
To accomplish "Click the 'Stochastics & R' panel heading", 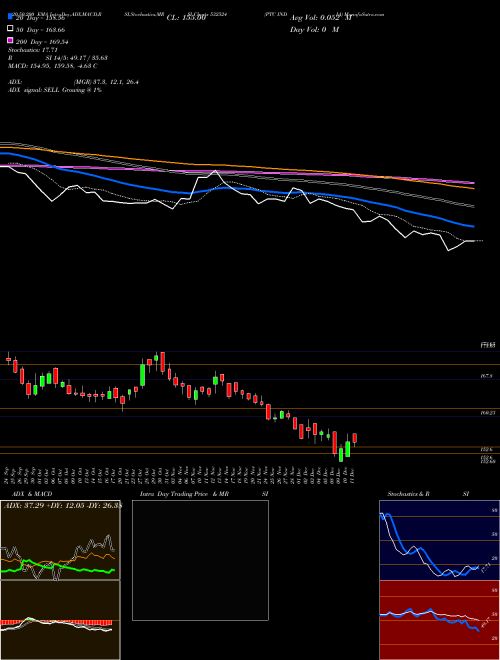I will pyautogui.click(x=408, y=494).
